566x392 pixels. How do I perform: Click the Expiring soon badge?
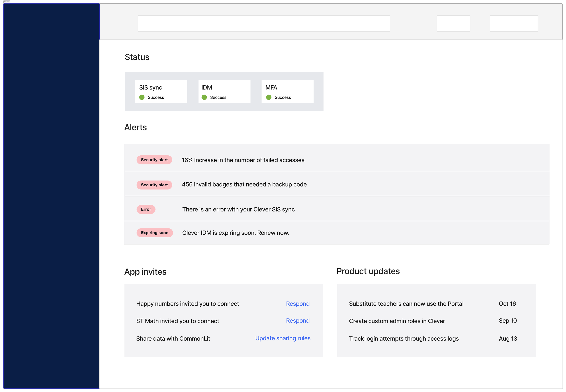click(154, 233)
